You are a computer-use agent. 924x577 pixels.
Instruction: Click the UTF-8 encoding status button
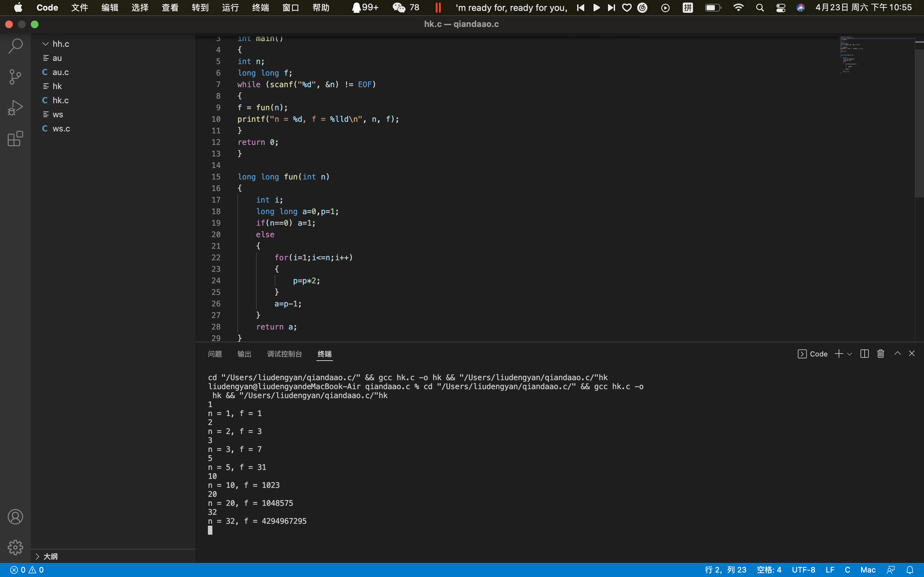tap(803, 570)
